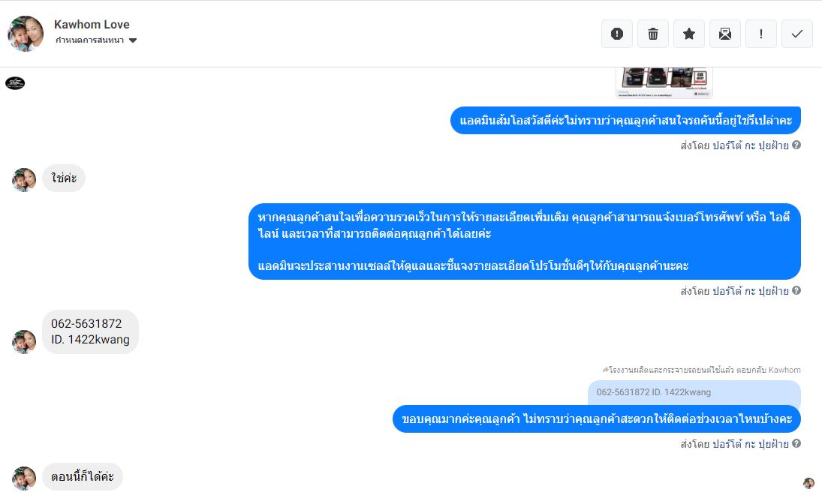Star this conversation for follow up
822x504 pixels.
pyautogui.click(x=689, y=34)
